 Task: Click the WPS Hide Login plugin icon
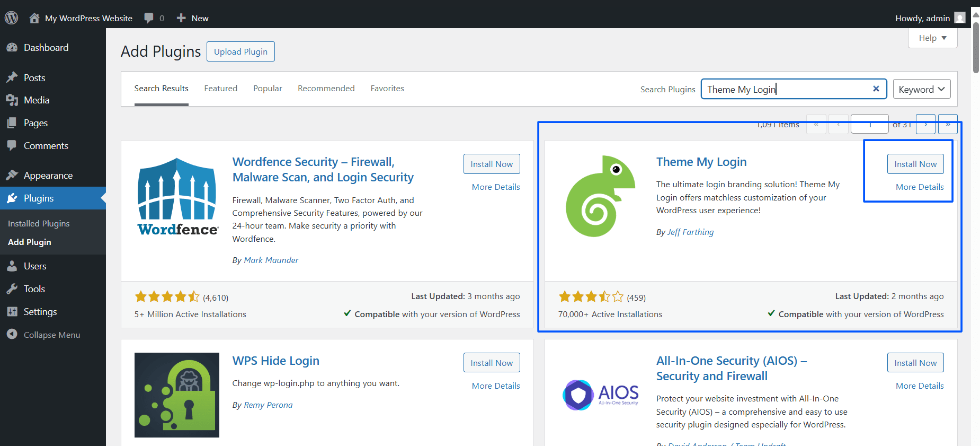pos(177,395)
